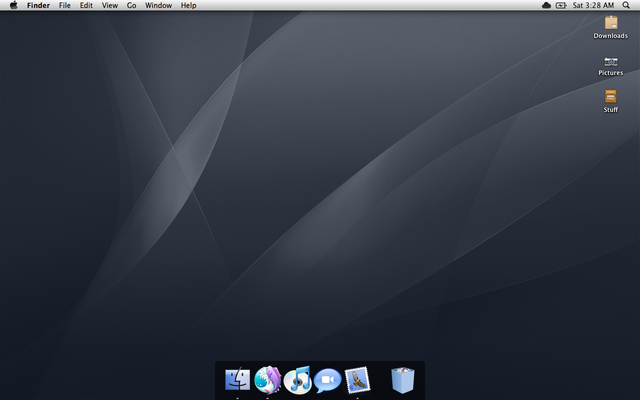Open the Trash in the Dock
The image size is (640, 400).
coord(403,380)
